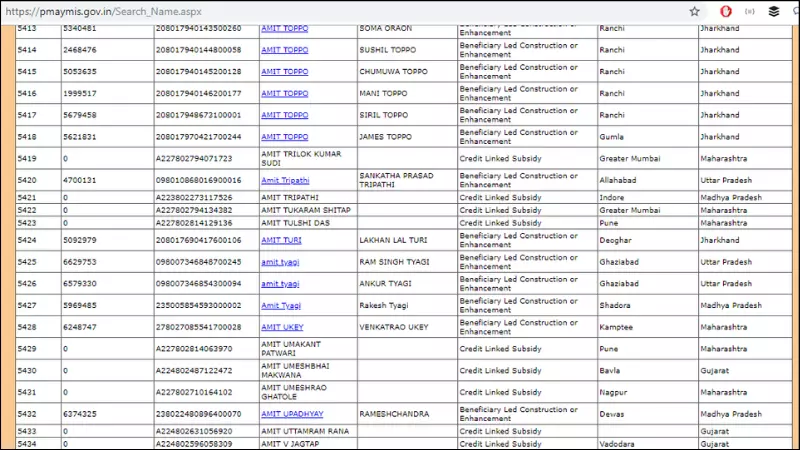The height and width of the screenshot is (450, 800).
Task: Click serial number 5432
Action: (27, 414)
